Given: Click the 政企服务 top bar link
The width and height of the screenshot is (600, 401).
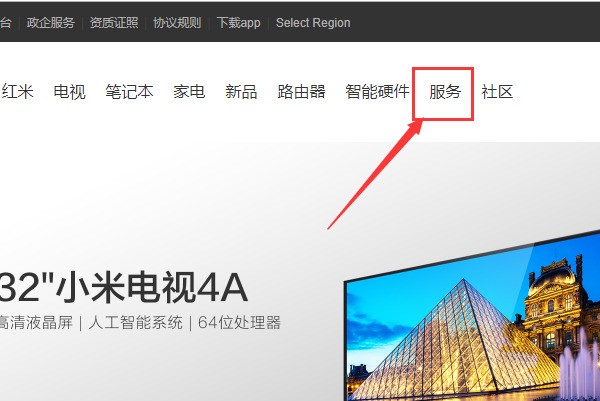Looking at the screenshot, I should click(x=51, y=23).
